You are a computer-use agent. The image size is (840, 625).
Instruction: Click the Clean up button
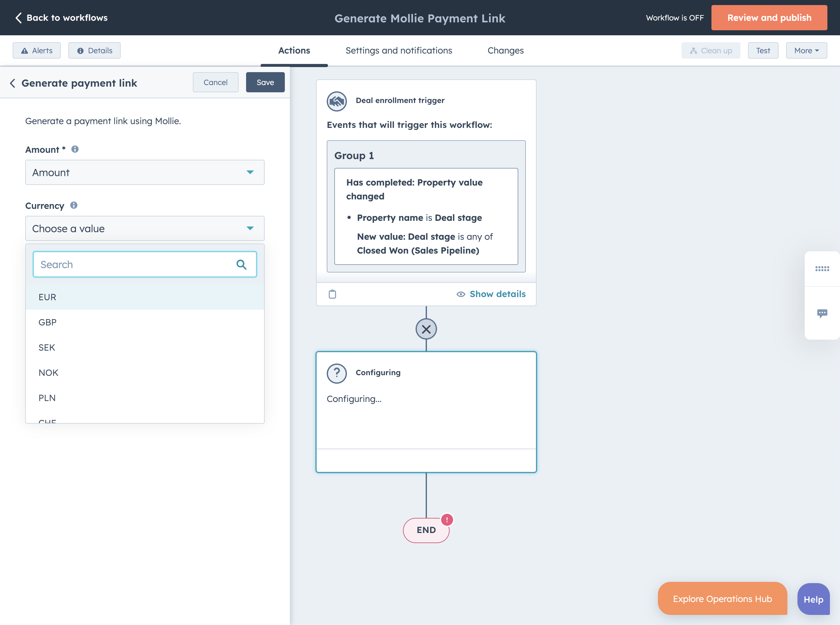[x=711, y=50]
